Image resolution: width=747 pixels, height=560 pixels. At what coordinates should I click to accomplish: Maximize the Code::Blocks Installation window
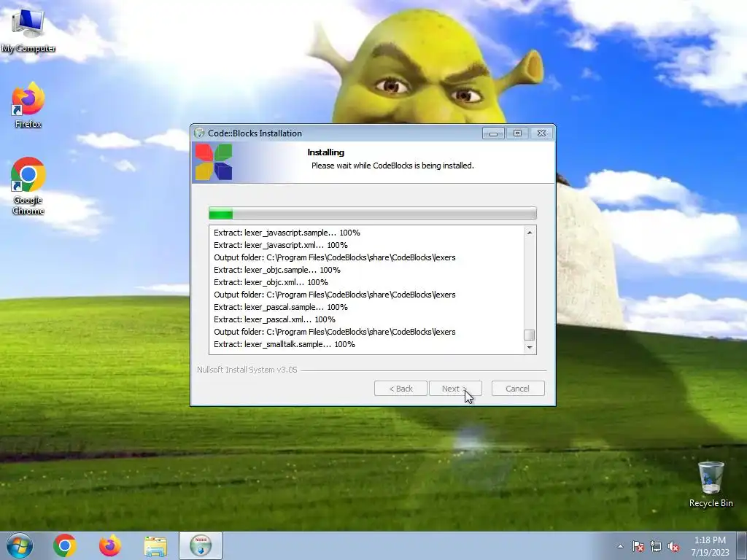(517, 133)
